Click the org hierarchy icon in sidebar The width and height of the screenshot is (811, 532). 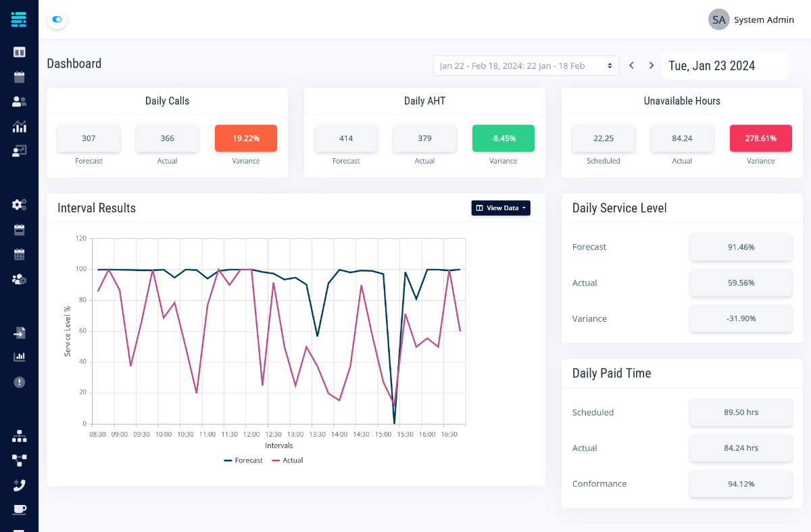(x=19, y=436)
